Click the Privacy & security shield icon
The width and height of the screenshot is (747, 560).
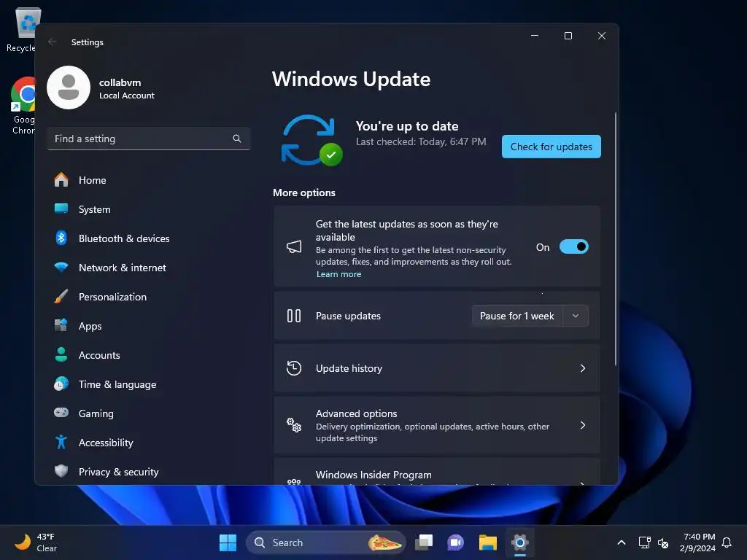click(61, 471)
